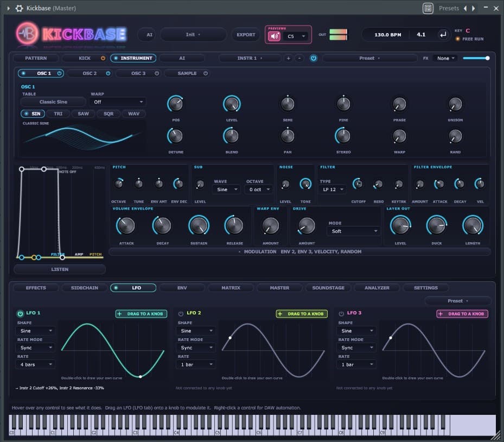
Task: Click the EXPORT button
Action: (x=246, y=35)
